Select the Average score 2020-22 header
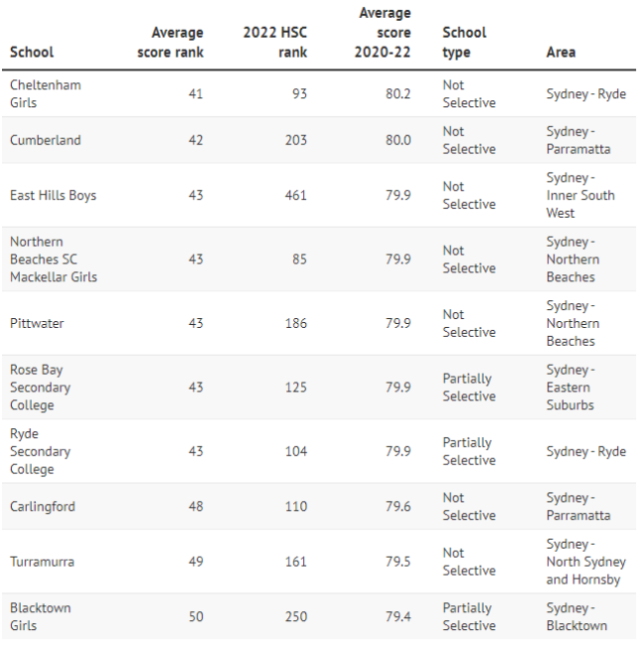Image resolution: width=644 pixels, height=648 pixels. point(382,33)
